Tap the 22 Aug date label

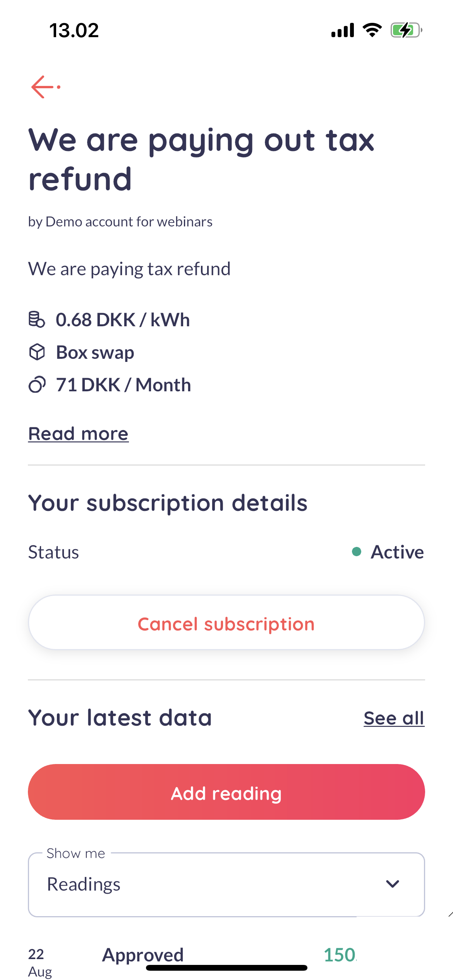click(x=39, y=962)
